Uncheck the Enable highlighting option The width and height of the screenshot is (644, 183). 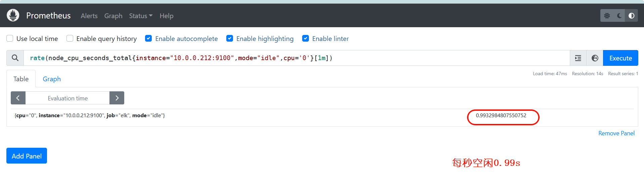[x=230, y=39]
